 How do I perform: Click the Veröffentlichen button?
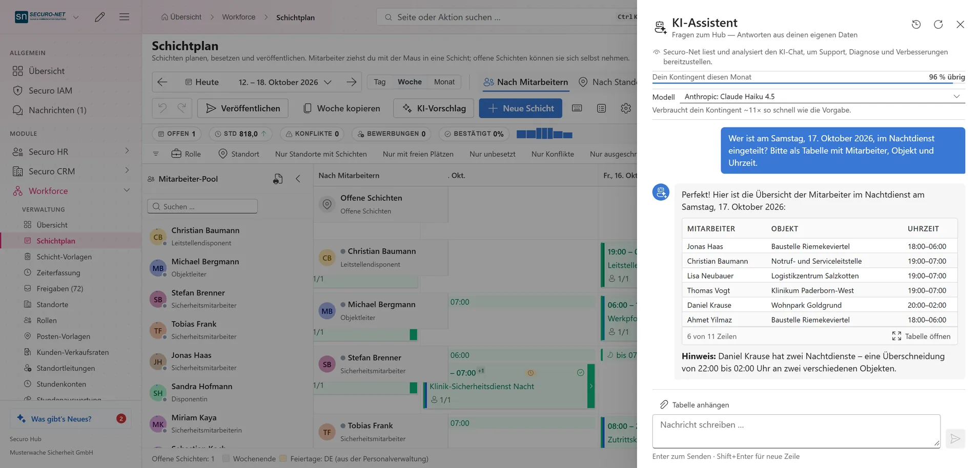(x=243, y=108)
